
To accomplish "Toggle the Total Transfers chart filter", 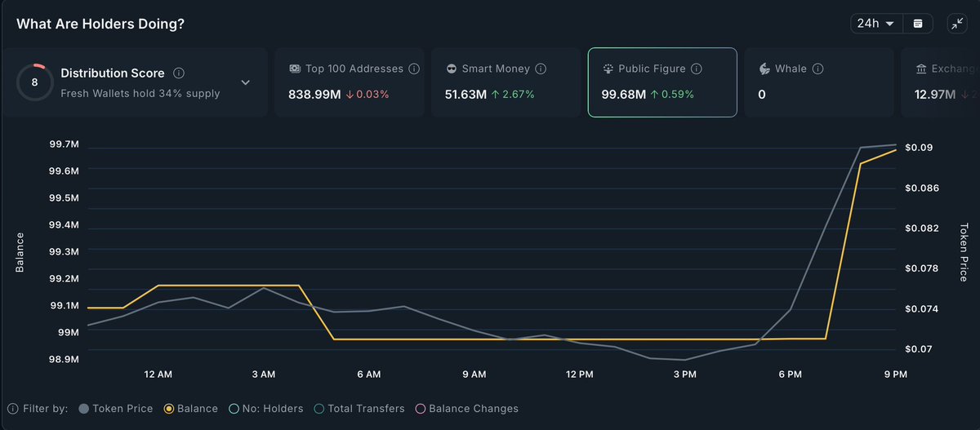I will pyautogui.click(x=359, y=408).
